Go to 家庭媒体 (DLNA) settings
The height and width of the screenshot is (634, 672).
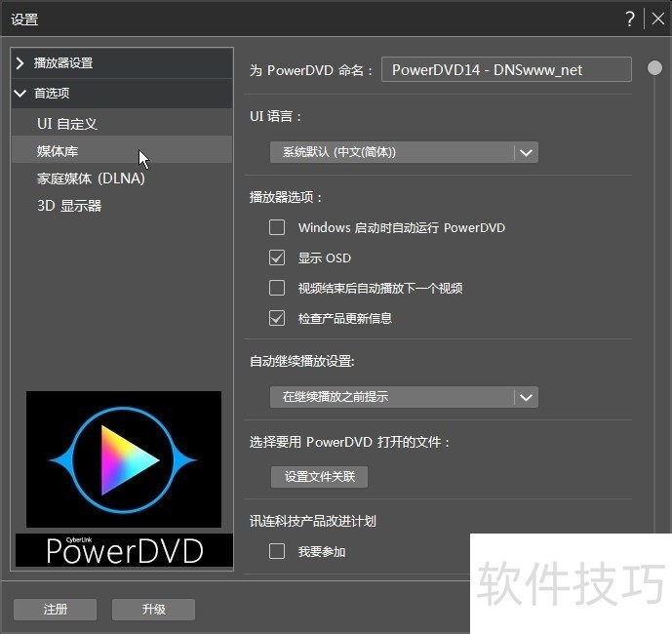click(x=122, y=178)
